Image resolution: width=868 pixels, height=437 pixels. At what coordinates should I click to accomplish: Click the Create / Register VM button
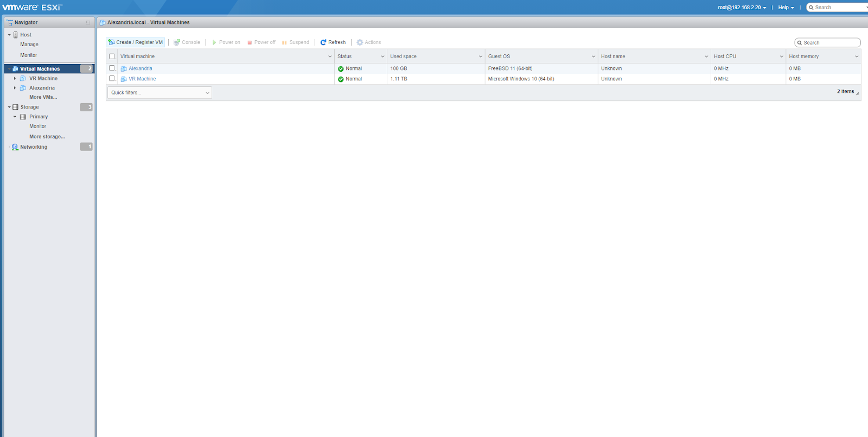click(x=136, y=42)
